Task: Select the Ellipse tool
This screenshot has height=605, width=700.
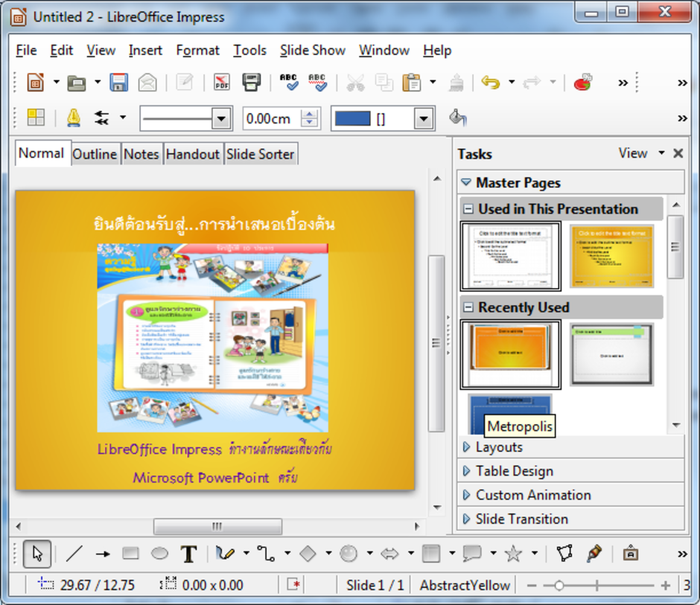Action: click(159, 554)
